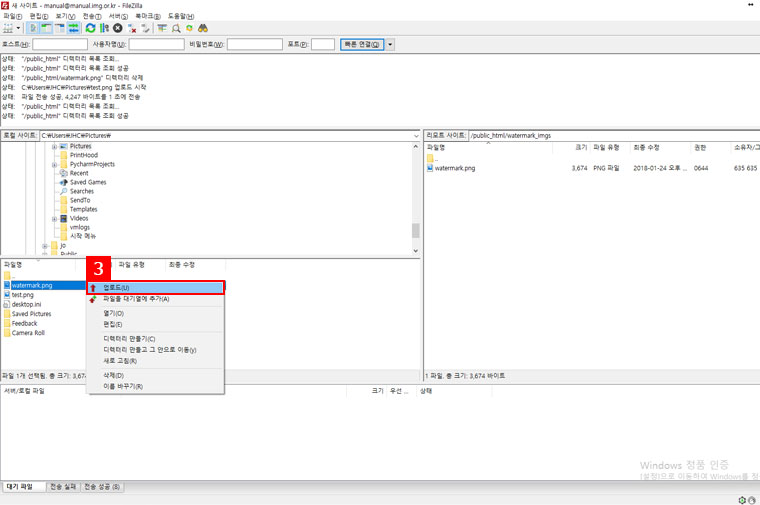Click the green refresh file list icon
The image size is (760, 505).
tap(90, 28)
